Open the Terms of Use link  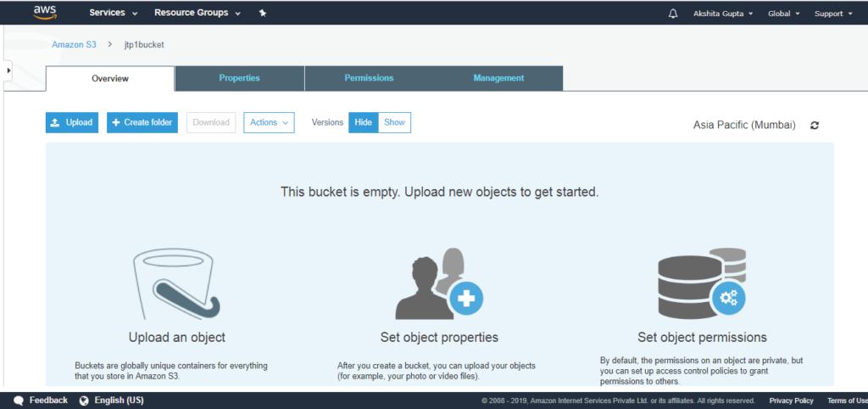click(847, 401)
